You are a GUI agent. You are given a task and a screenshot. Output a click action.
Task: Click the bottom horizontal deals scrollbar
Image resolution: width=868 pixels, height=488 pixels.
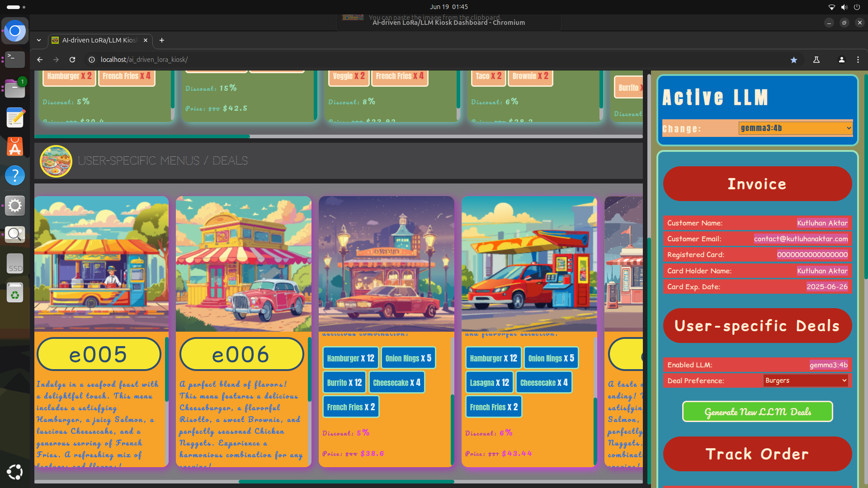[346, 482]
